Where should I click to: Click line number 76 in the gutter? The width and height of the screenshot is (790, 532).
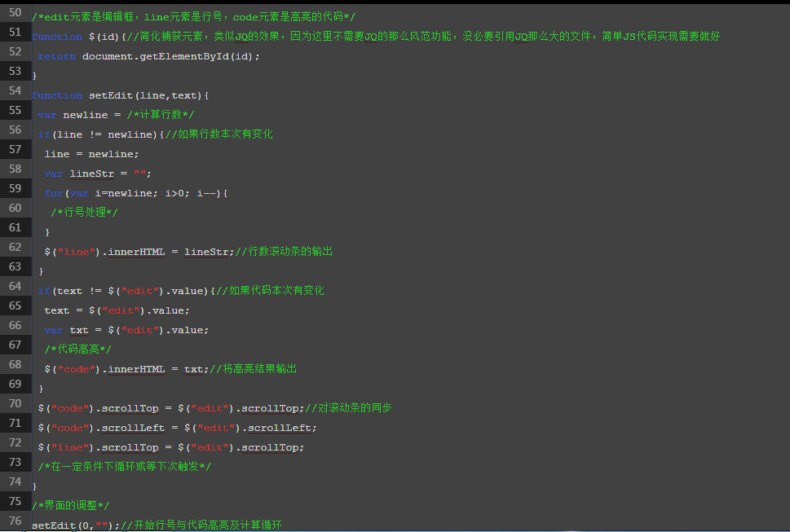15,521
